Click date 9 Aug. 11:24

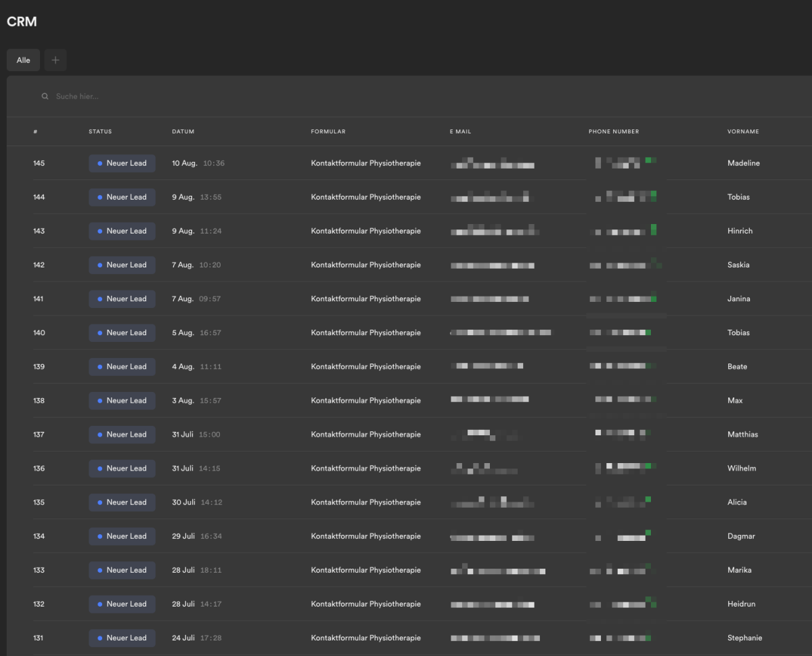[x=196, y=231]
